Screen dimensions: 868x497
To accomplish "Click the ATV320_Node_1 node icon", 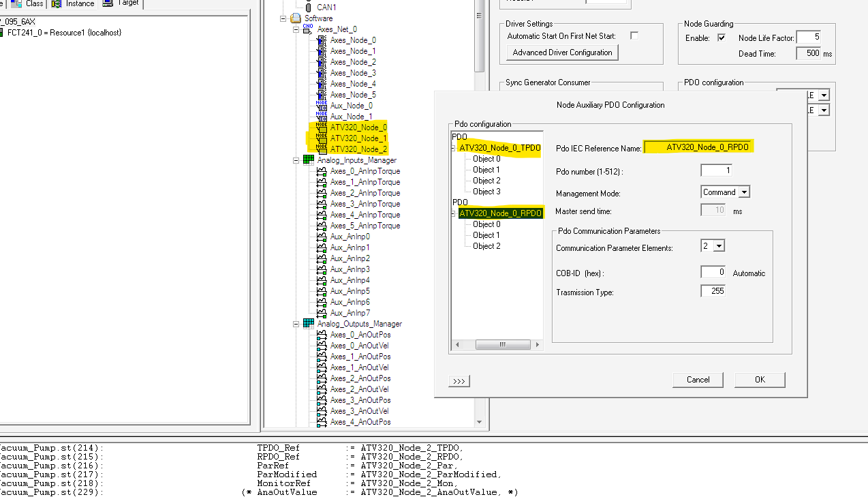I will click(x=322, y=138).
